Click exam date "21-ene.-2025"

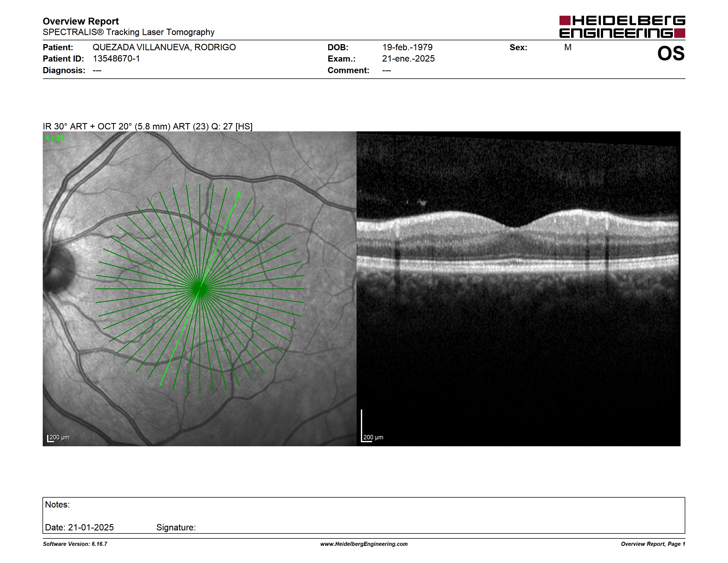click(x=408, y=59)
